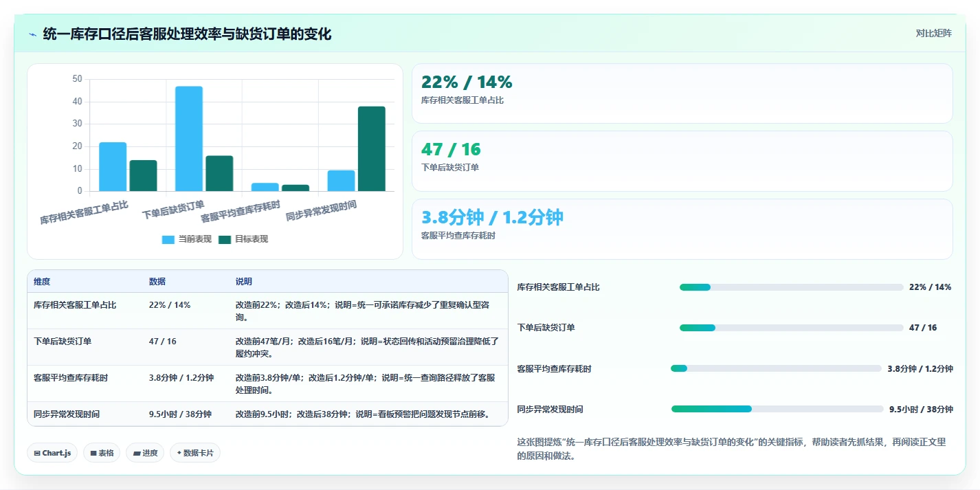Screen dimensions: 980x490
Task: Click the 进度 tag chip
Action: (x=145, y=453)
